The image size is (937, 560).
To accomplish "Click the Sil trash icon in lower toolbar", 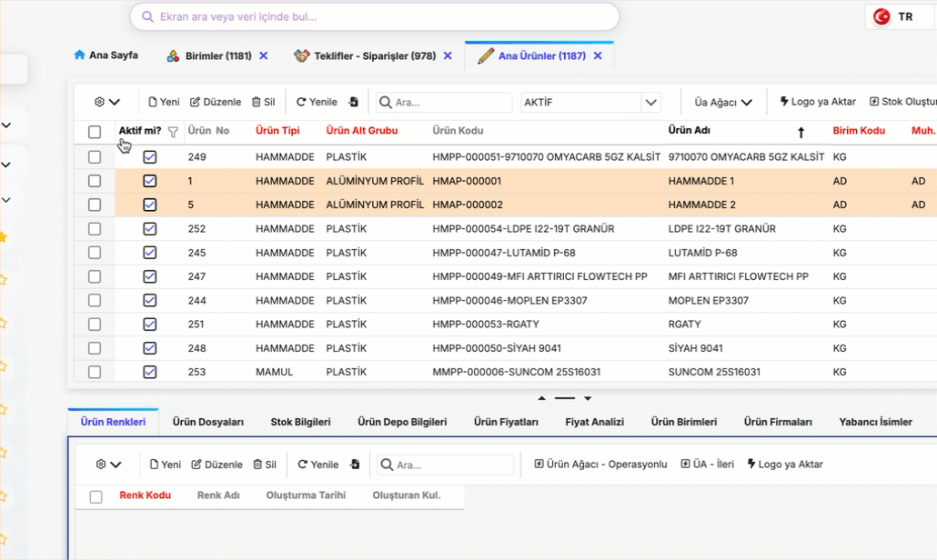I will [x=257, y=465].
